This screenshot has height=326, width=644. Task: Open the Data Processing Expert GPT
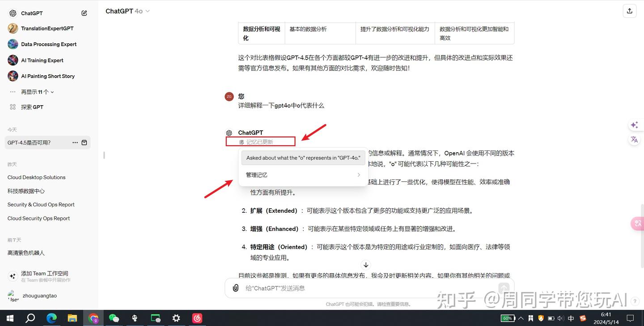pos(48,44)
